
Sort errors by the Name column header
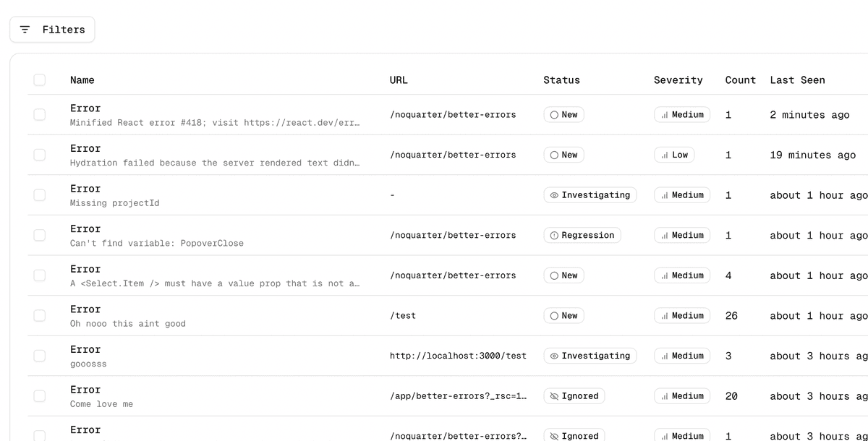click(82, 80)
